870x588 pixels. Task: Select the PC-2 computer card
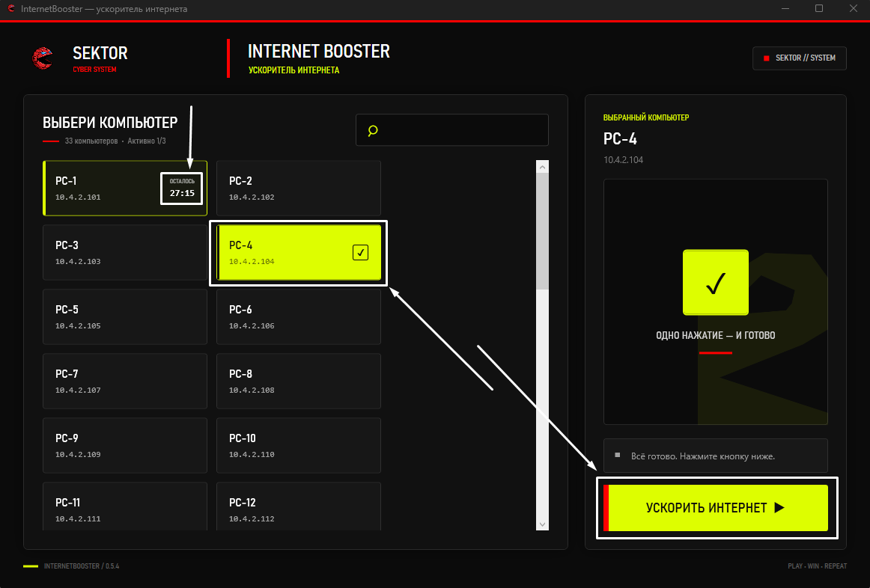pyautogui.click(x=299, y=189)
